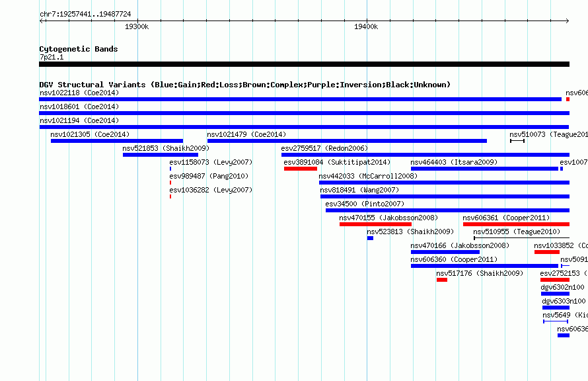This screenshot has height=381, width=588.
Task: Open the nsv464403 (Itsara2009) label
Action: pos(454,162)
